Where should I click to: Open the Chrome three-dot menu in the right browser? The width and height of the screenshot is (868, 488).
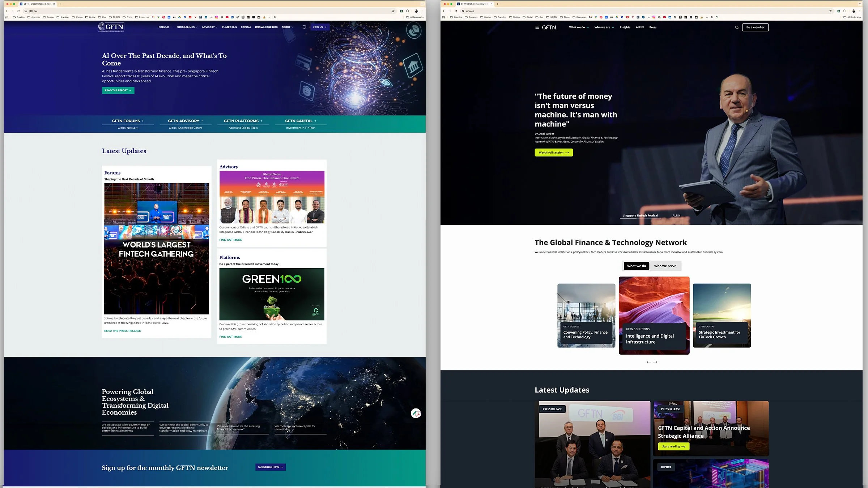pyautogui.click(x=859, y=11)
